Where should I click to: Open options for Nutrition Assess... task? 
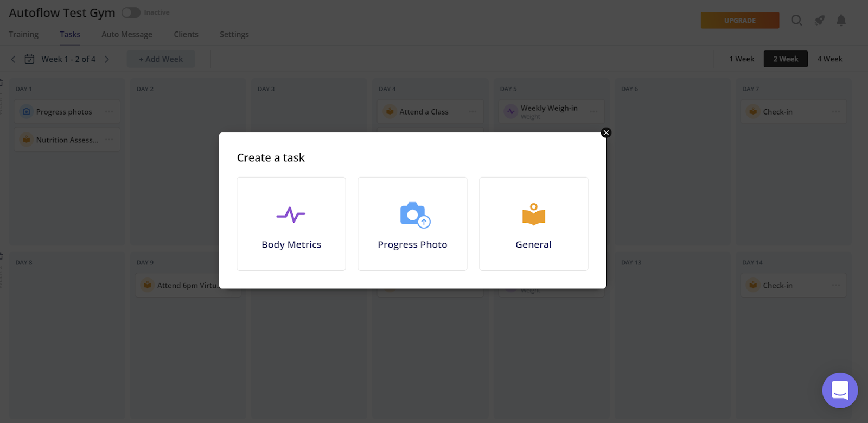point(109,139)
